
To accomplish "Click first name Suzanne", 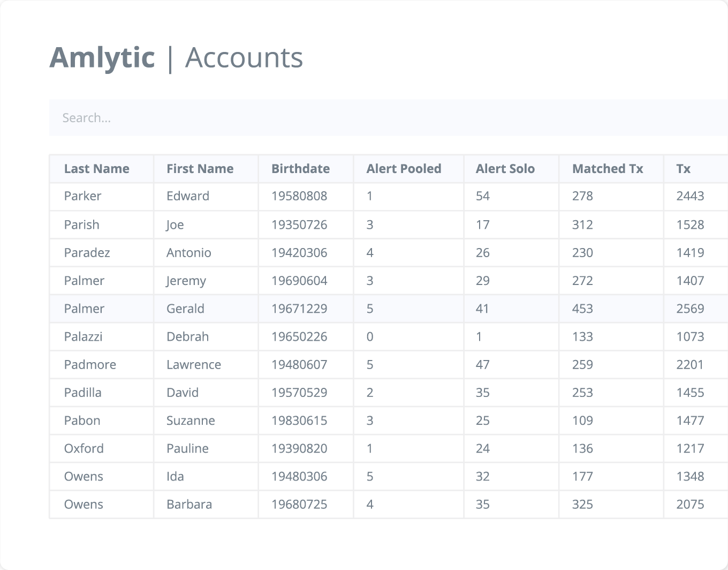I will tap(191, 421).
